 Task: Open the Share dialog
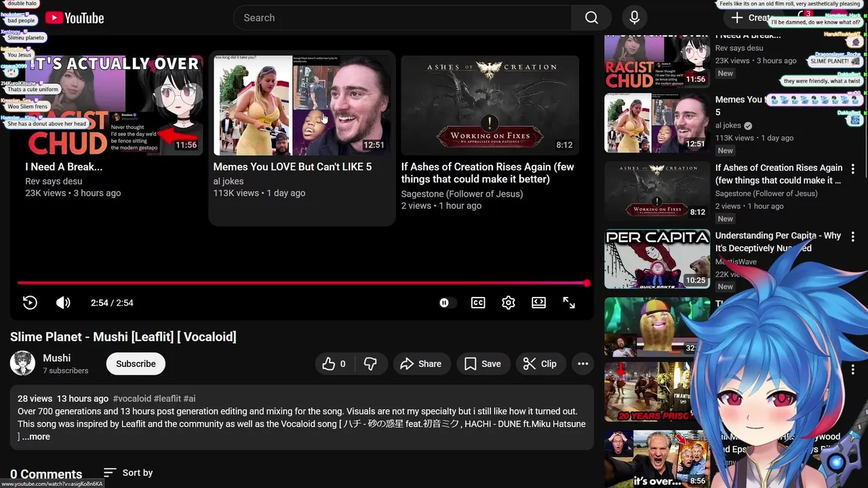[x=421, y=364]
